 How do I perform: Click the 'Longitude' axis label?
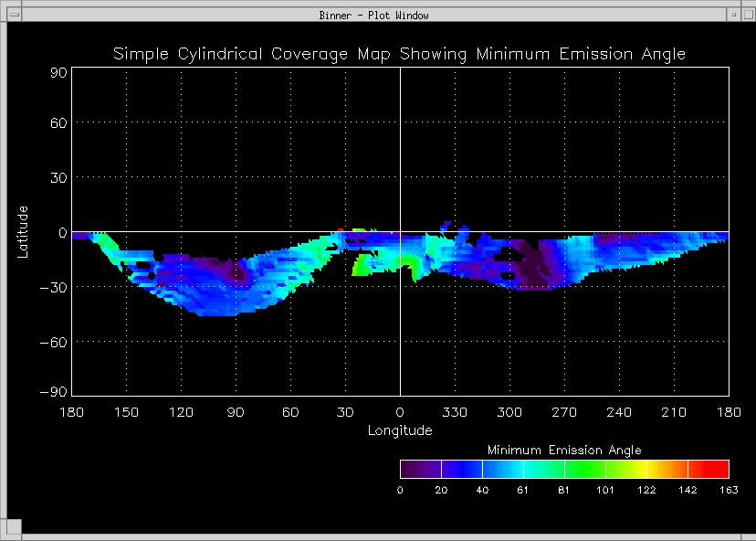click(x=400, y=430)
